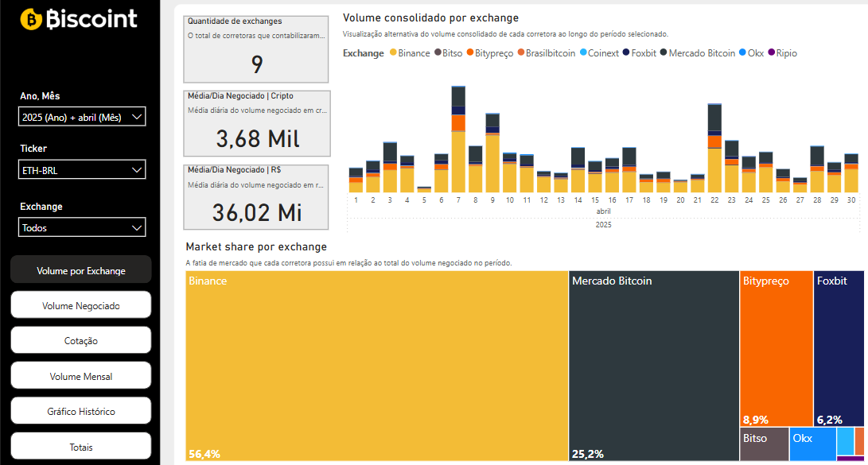Select the Volume por Exchange page

point(81,269)
